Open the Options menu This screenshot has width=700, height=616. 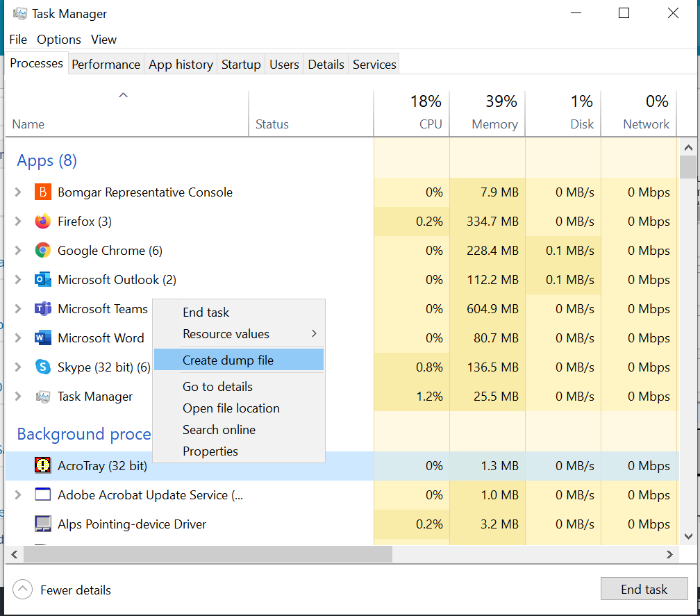tap(59, 40)
